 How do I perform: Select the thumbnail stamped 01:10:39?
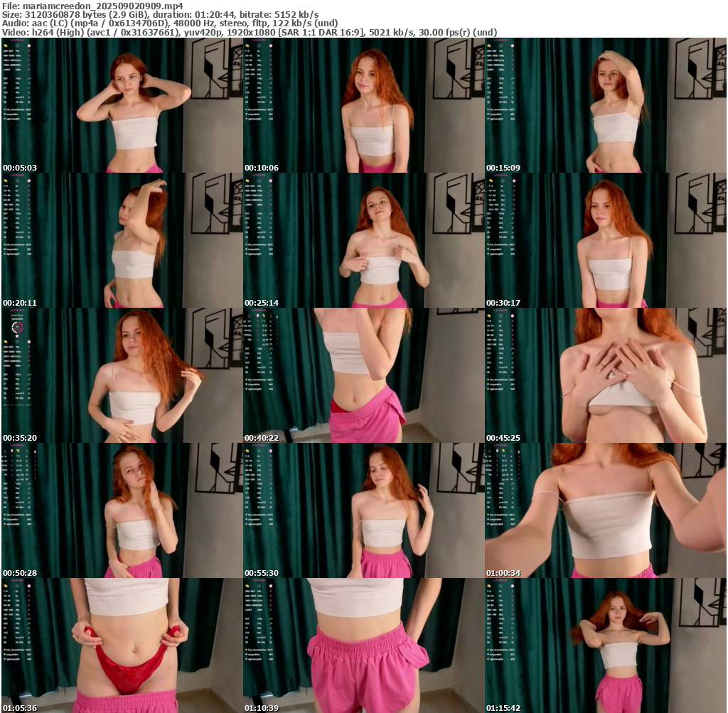363,645
